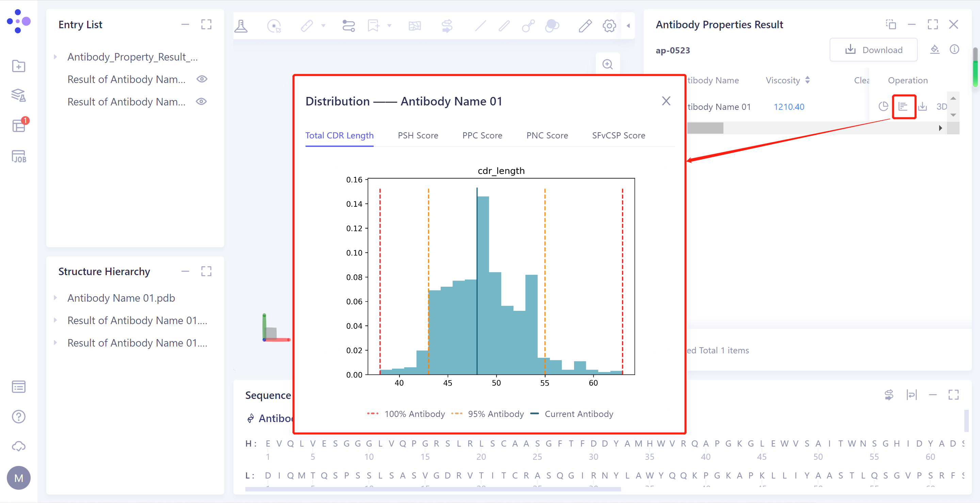
Task: Expand Antibody_Property_Result entry
Action: click(x=55, y=57)
